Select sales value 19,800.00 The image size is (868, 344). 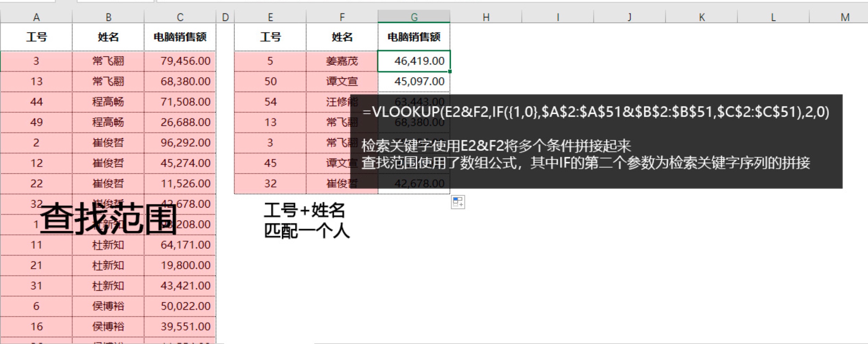(180, 265)
